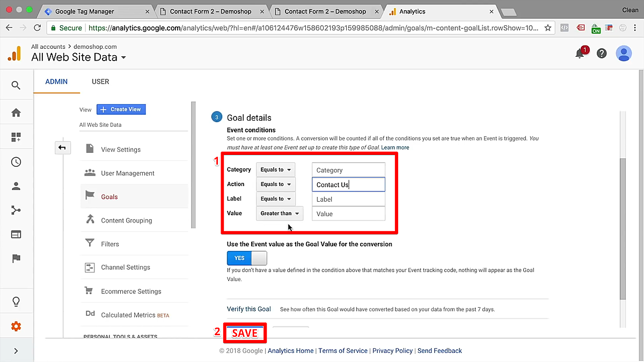Open Category 'Equals to' dropdown
Screen dimensions: 644x362
pyautogui.click(x=276, y=170)
